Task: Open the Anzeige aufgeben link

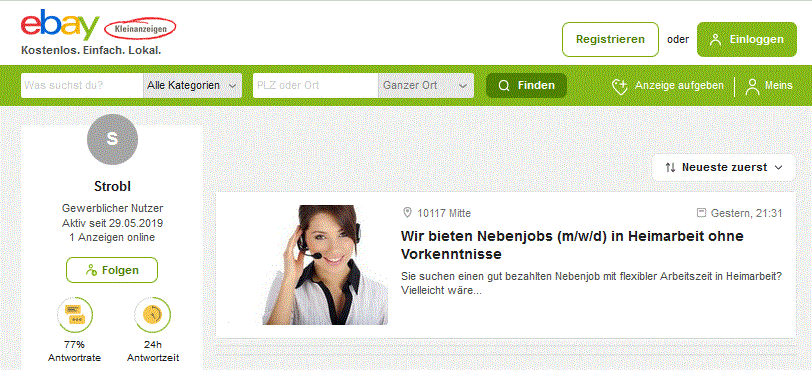Action: click(x=679, y=86)
